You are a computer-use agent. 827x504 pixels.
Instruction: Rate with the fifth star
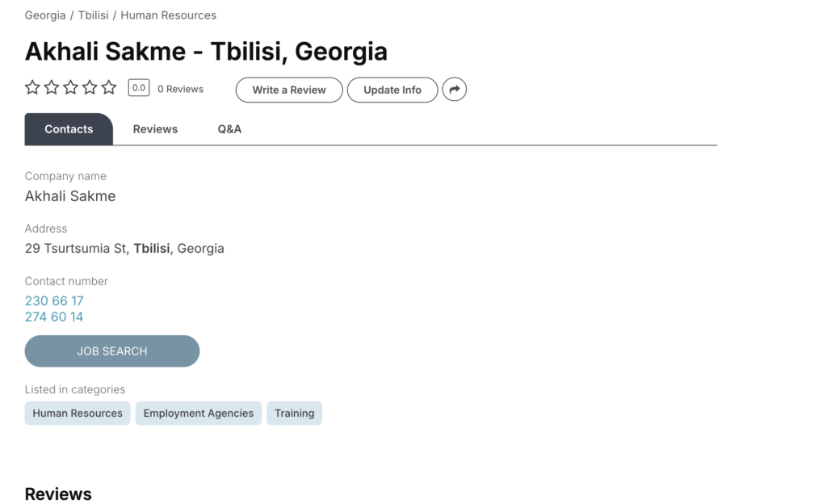tap(109, 87)
